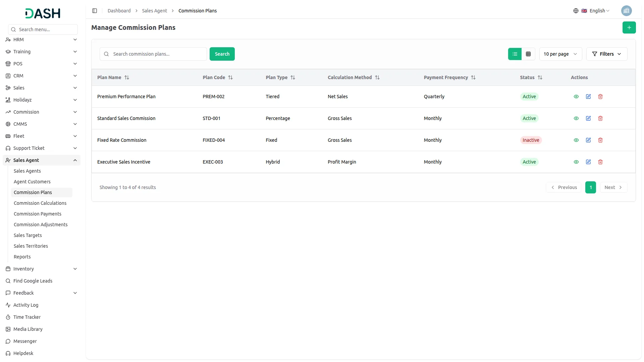Focus the Search menu field

(x=43, y=29)
